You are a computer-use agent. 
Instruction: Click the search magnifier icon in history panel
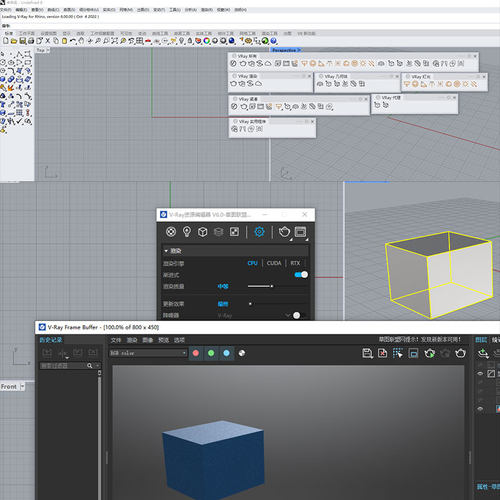tap(89, 366)
